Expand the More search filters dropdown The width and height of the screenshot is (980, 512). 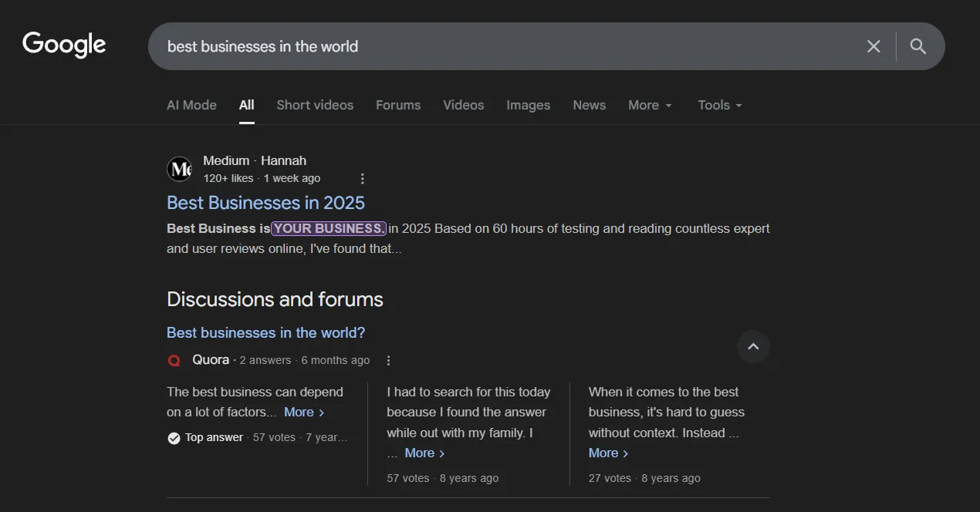click(x=649, y=106)
